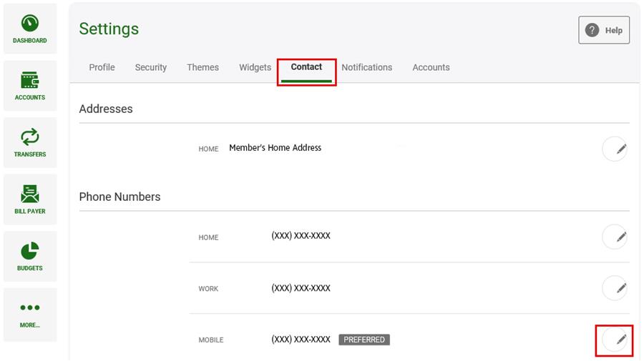Select the Contact tab
Viewport: 644px width, 361px height.
(306, 67)
